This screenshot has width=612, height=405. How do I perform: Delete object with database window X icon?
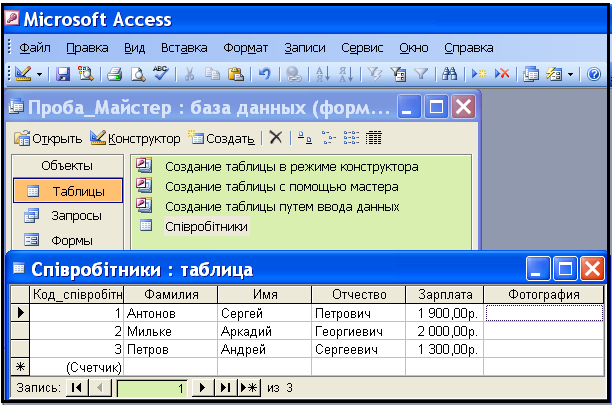pyautogui.click(x=276, y=138)
